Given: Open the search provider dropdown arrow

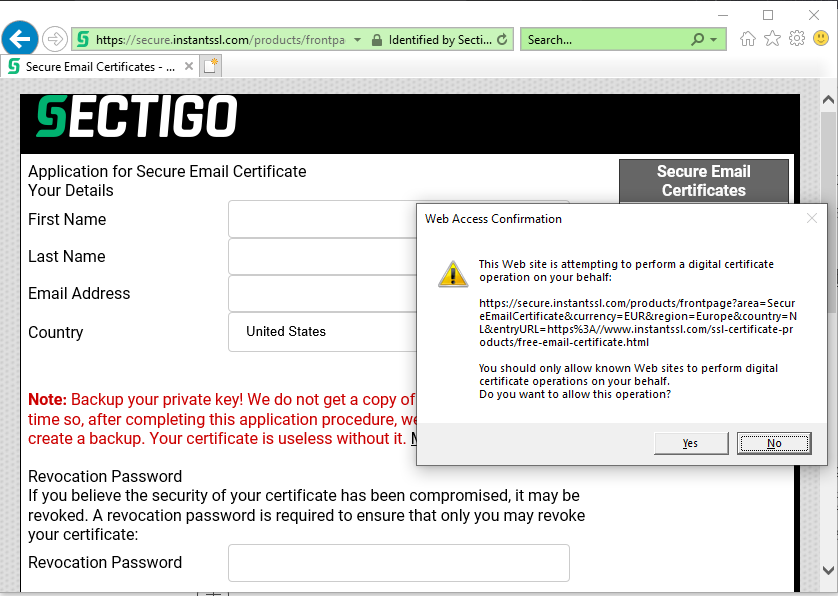Looking at the screenshot, I should [x=713, y=40].
